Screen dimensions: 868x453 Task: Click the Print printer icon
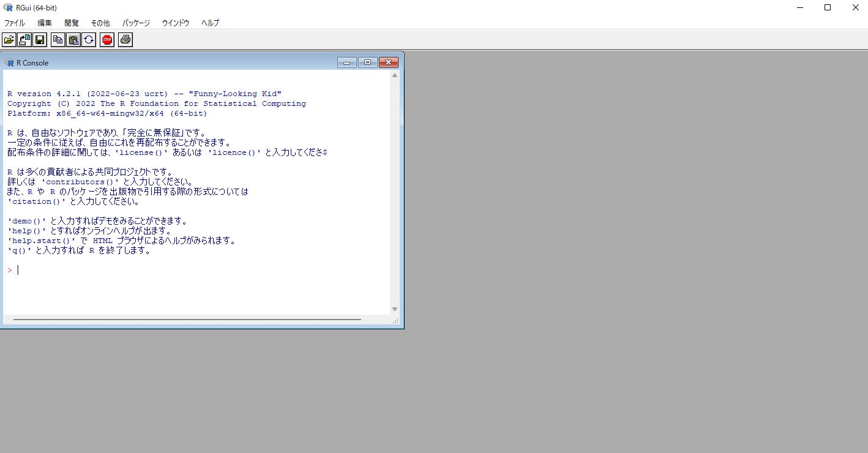click(x=125, y=40)
